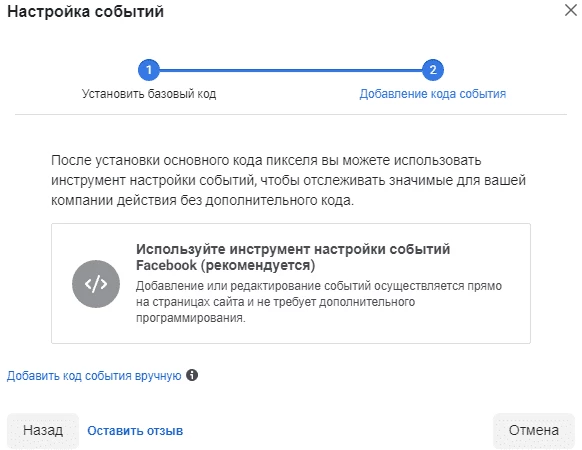Click the word рекомендуется in the card title

[260, 265]
